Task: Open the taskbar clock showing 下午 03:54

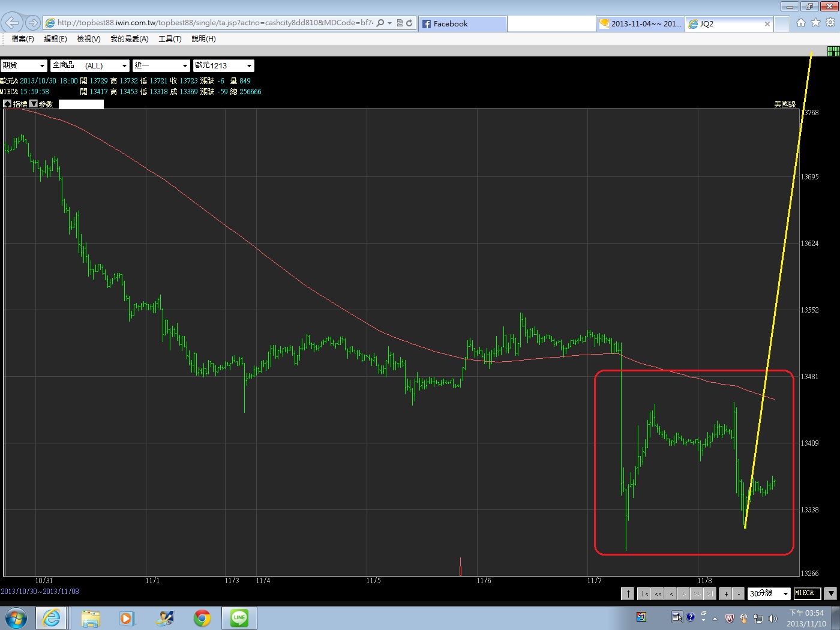Action: [806, 619]
